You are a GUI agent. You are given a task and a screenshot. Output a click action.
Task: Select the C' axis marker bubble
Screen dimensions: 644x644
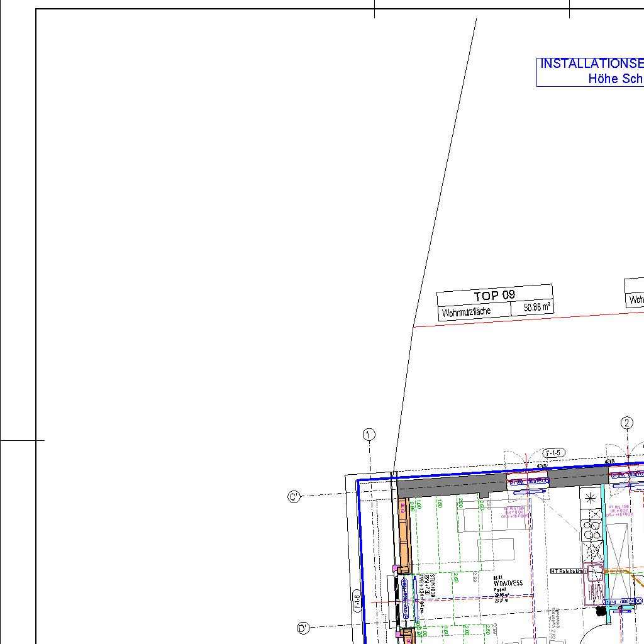click(x=294, y=497)
